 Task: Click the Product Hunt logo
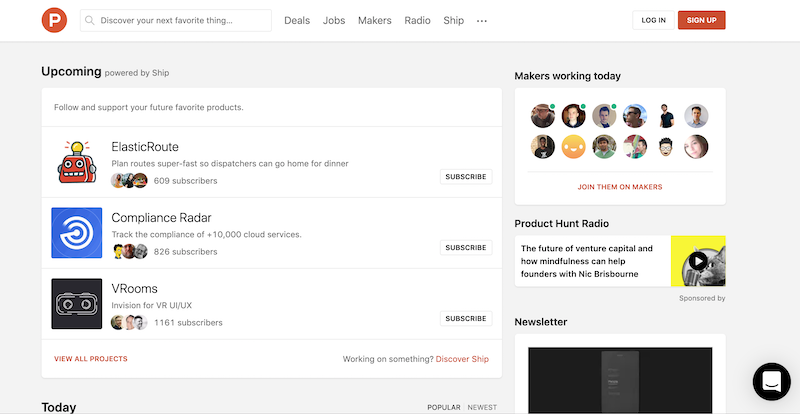pos(54,20)
